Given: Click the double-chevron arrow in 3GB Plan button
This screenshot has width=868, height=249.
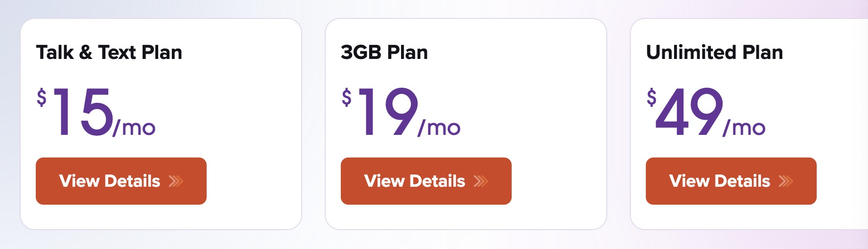Looking at the screenshot, I should pos(481,182).
